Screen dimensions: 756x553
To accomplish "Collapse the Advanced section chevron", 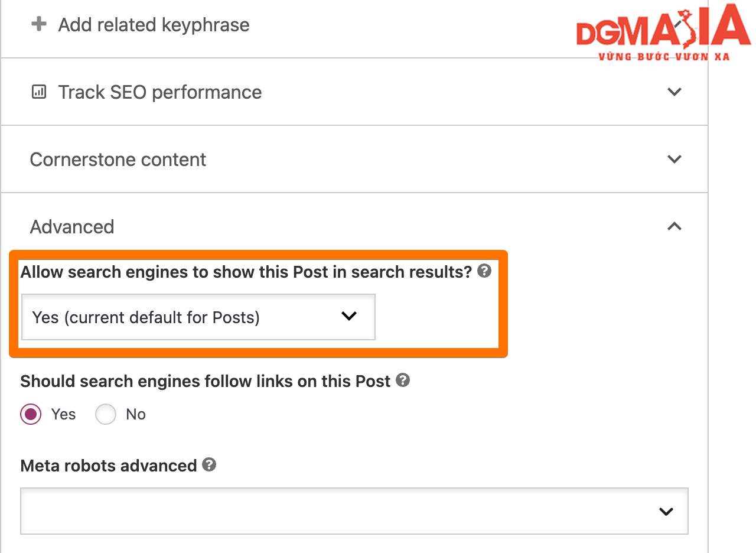I will tap(674, 226).
